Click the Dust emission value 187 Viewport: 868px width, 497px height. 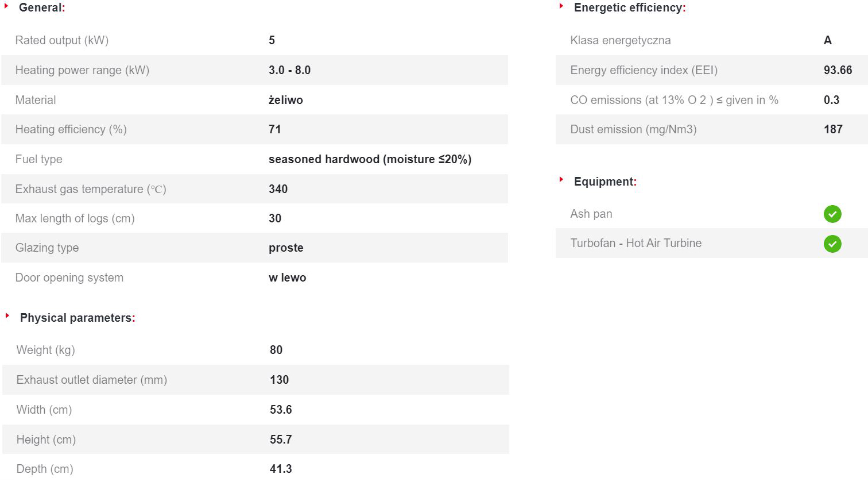click(x=833, y=129)
